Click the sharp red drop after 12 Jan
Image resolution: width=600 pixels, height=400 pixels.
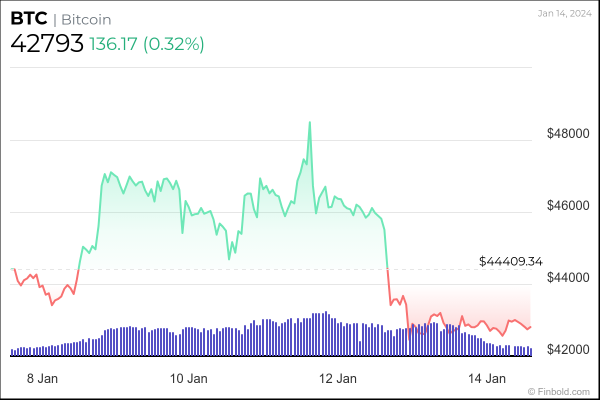coord(387,275)
